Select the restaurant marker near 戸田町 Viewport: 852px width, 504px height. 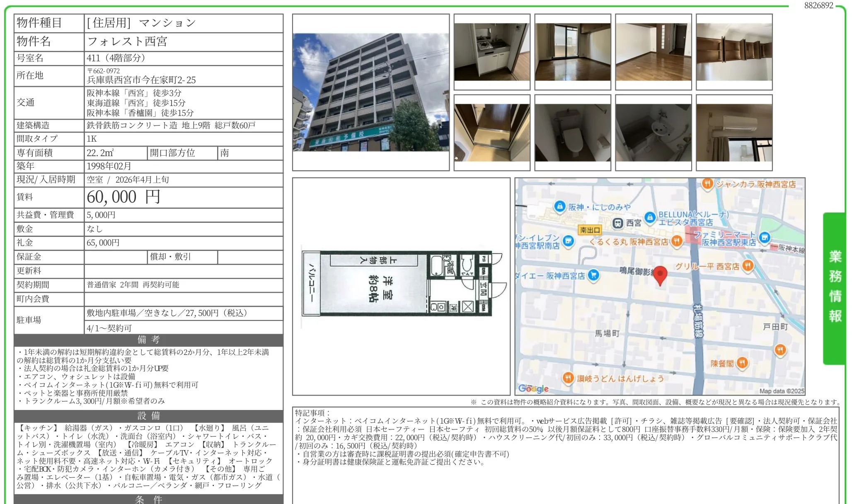click(x=781, y=350)
